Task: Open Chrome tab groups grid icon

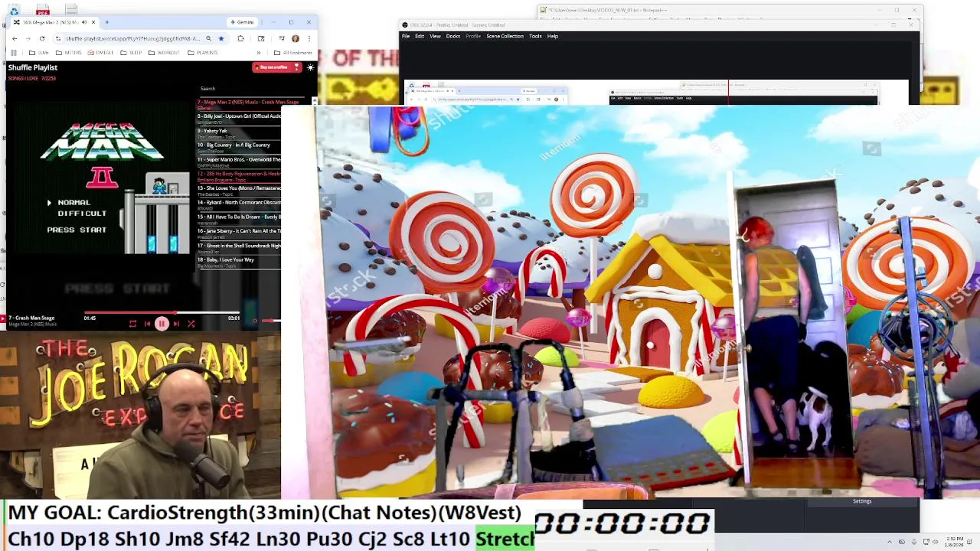Action: [x=13, y=53]
